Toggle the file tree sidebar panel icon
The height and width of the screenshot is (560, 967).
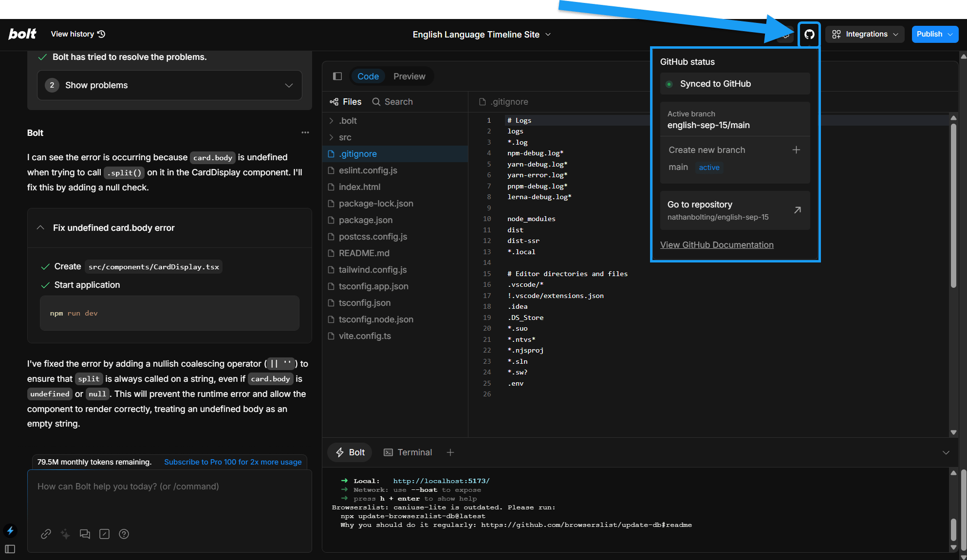(337, 76)
